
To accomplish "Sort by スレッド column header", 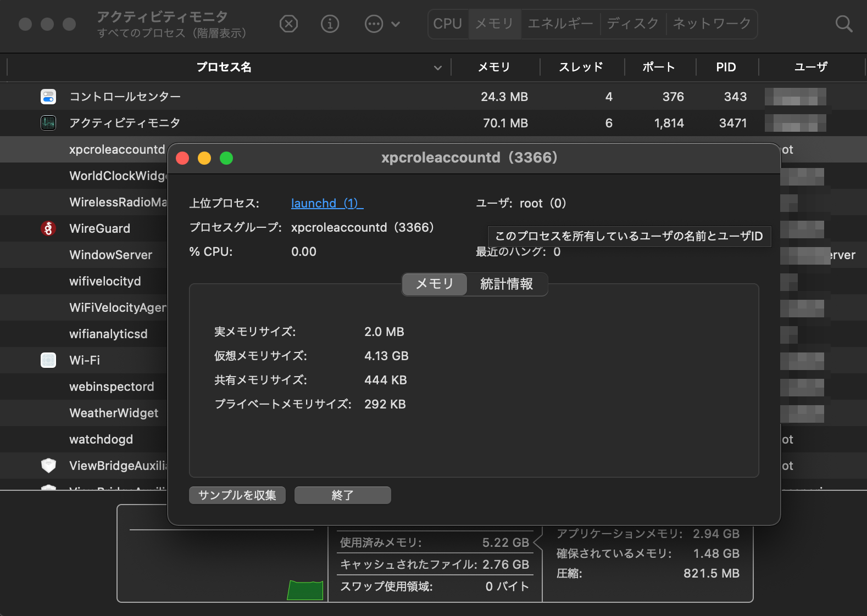I will [x=581, y=67].
